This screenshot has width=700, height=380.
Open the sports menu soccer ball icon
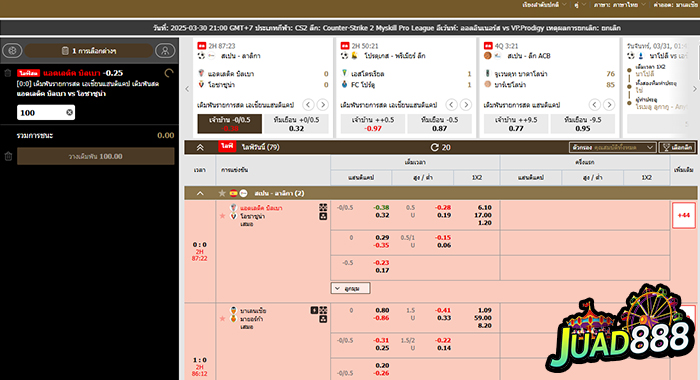point(12,51)
